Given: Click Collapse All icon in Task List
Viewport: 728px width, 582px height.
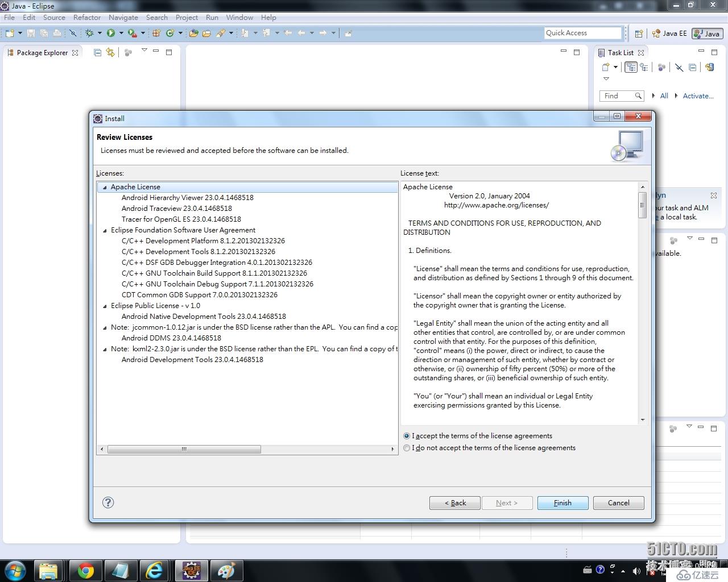Looking at the screenshot, I should tap(692, 67).
